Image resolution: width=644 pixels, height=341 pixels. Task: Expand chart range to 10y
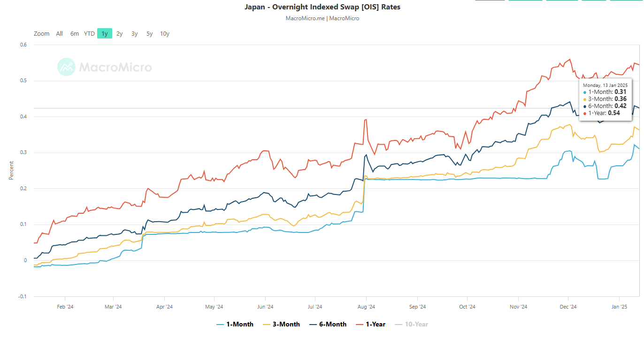pos(164,33)
